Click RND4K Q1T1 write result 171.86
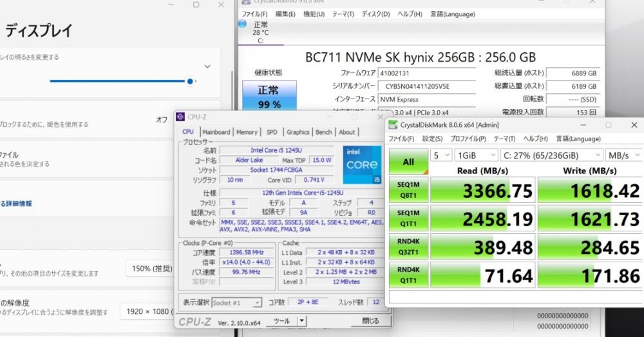The image size is (644, 337). click(x=590, y=275)
